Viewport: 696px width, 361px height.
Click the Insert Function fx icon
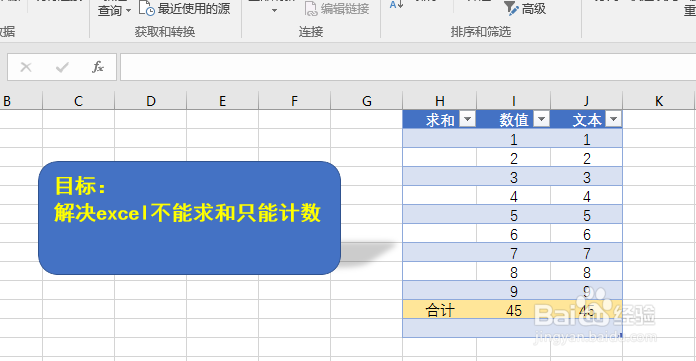click(x=98, y=67)
